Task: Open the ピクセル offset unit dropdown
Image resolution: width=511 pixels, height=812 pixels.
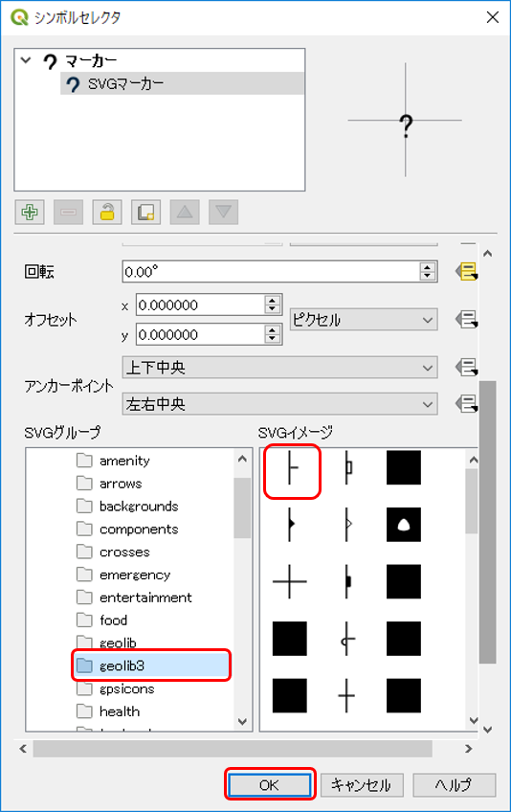Action: tap(364, 320)
